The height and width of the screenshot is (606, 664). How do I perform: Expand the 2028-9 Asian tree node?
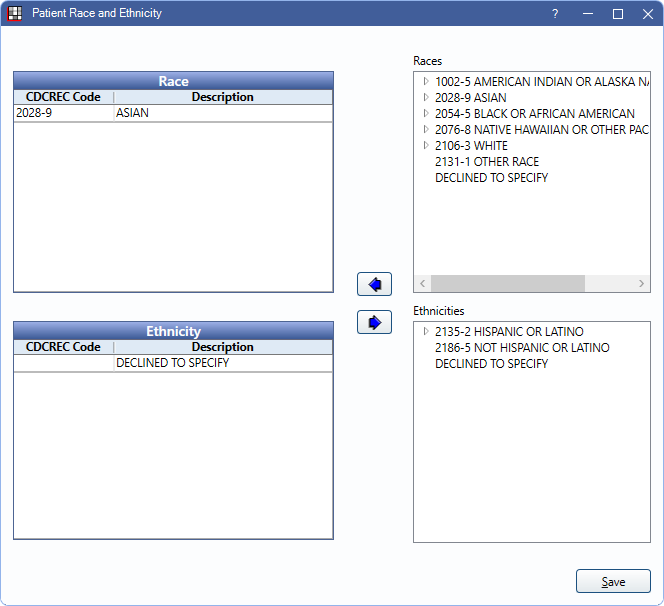point(426,98)
